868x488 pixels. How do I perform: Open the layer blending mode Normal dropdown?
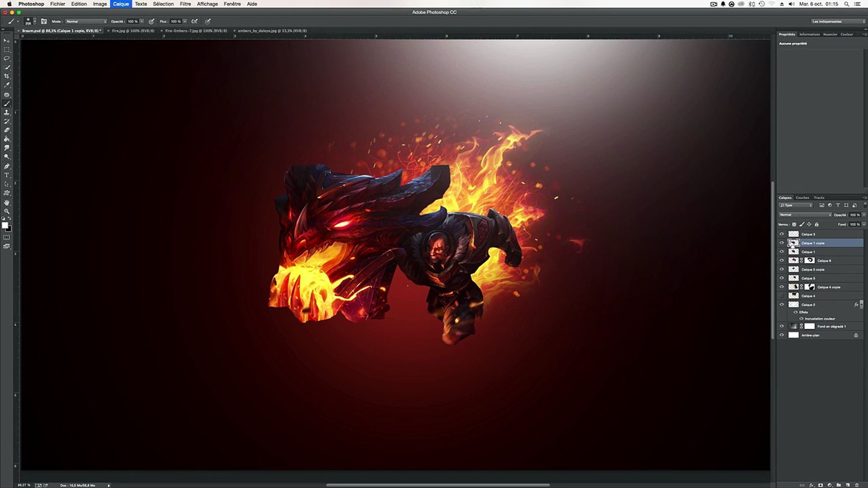(805, 215)
